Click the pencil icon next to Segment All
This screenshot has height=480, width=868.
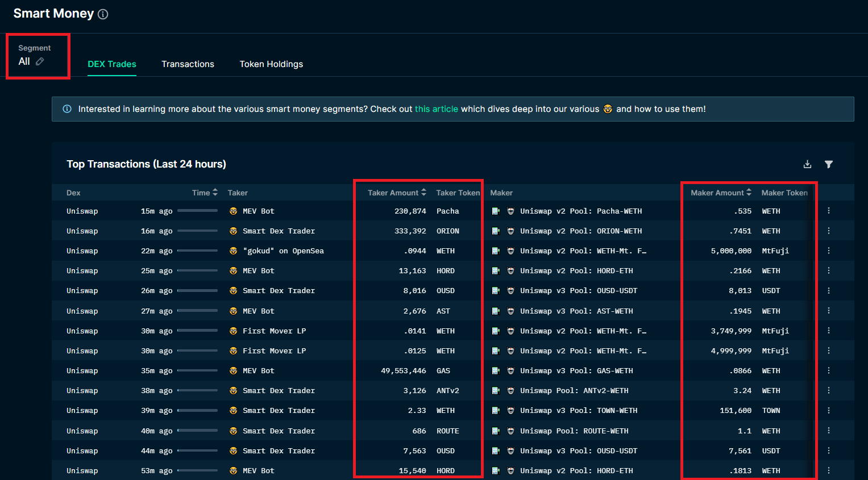(x=40, y=61)
